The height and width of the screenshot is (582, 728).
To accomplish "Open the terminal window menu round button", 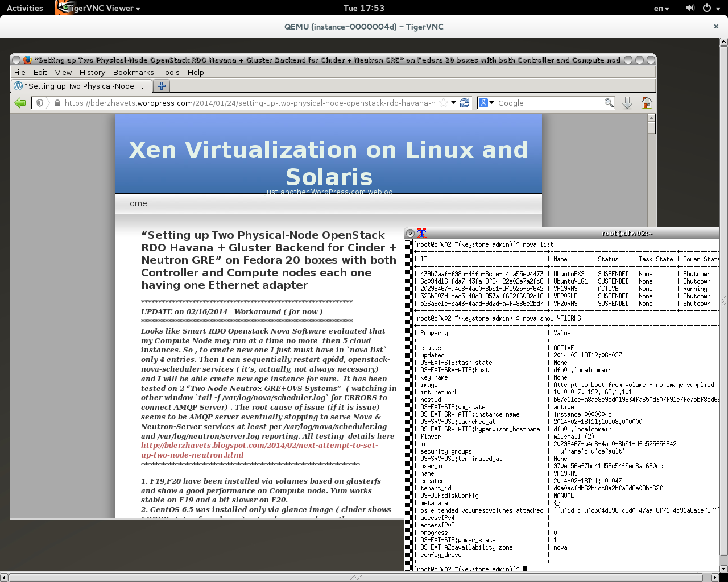I will pos(410,233).
